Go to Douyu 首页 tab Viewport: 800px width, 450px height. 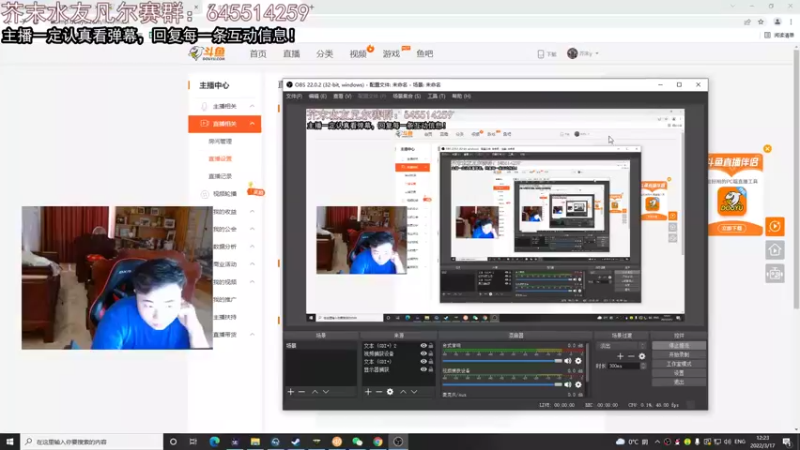(x=258, y=54)
